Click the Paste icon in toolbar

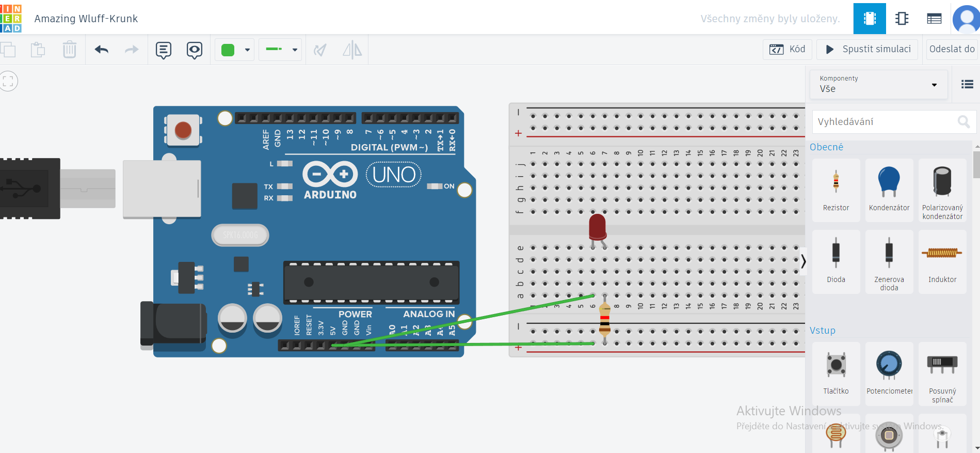click(x=38, y=50)
